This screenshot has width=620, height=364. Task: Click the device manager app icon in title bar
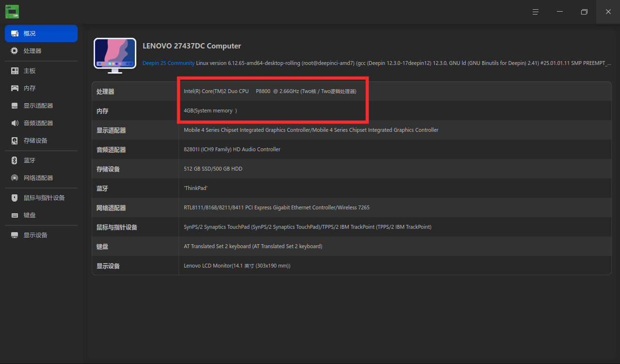point(12,12)
